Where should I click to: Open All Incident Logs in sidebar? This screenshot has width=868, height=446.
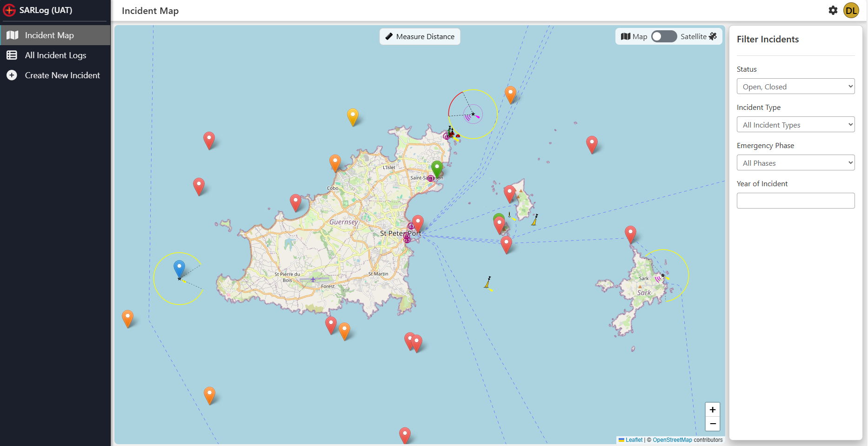[55, 55]
